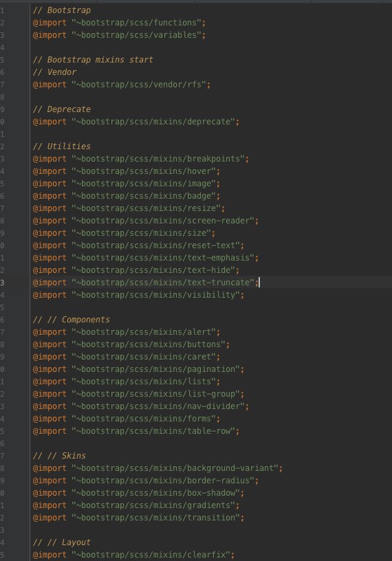Select the functions import line
Image resolution: width=392 pixels, height=561 pixels.
[119, 23]
